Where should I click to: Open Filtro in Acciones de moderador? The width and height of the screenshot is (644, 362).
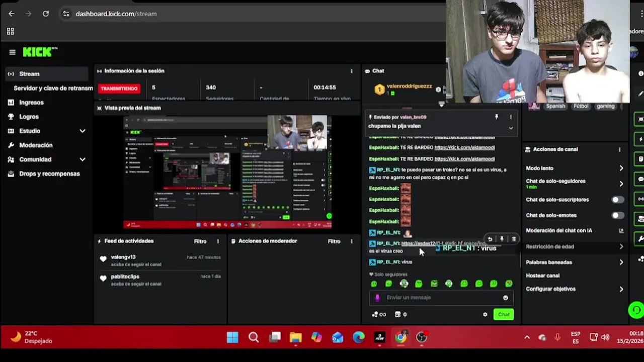pyautogui.click(x=334, y=241)
